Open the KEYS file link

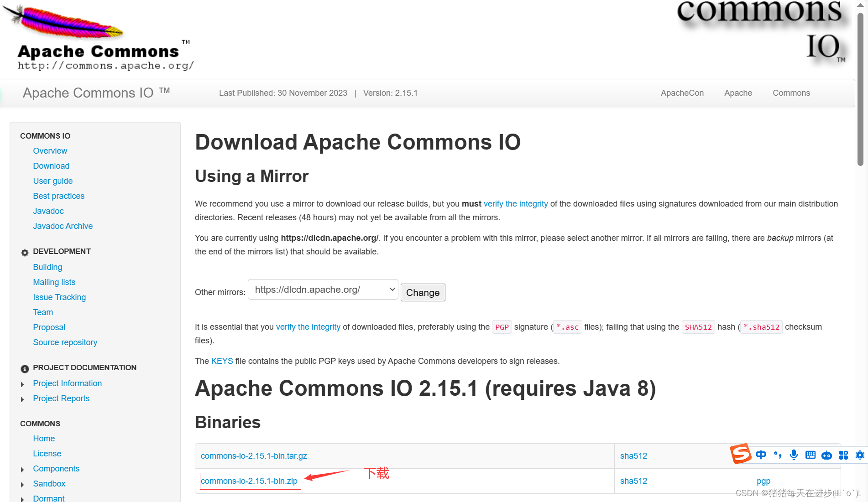point(222,361)
